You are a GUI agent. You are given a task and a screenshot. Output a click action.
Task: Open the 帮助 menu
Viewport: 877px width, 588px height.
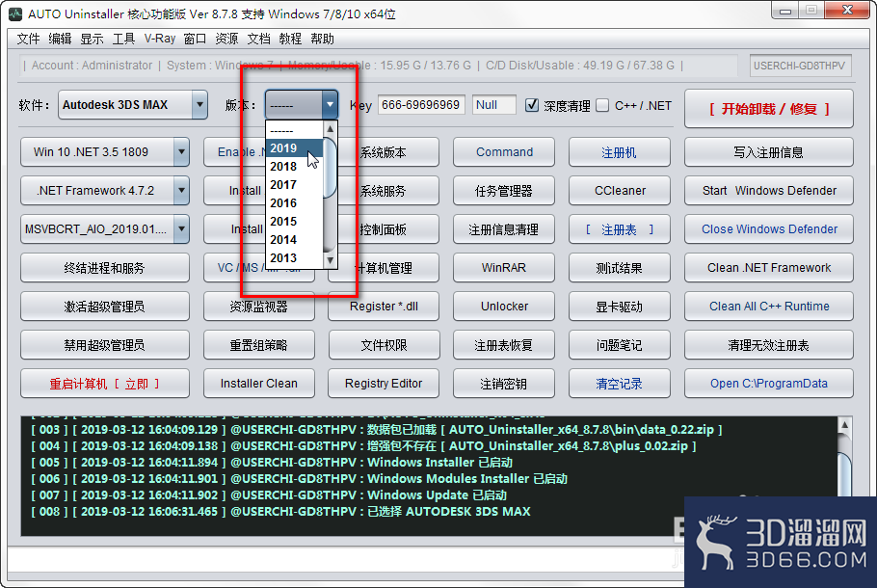(322, 39)
